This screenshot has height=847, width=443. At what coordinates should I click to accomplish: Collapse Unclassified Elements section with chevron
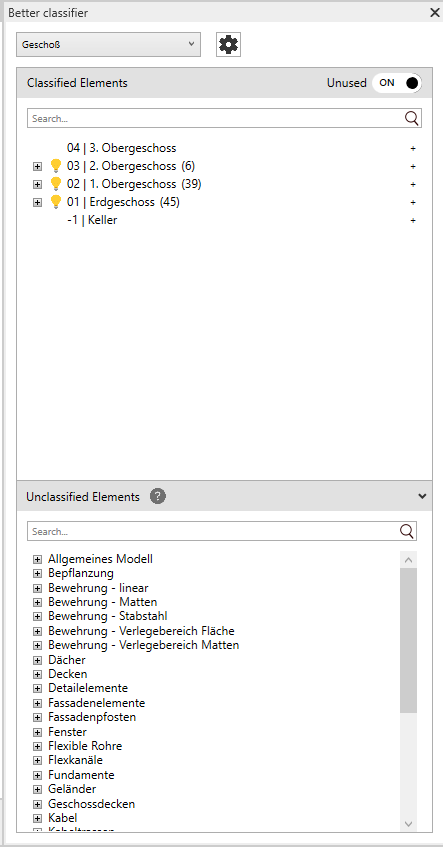422,496
